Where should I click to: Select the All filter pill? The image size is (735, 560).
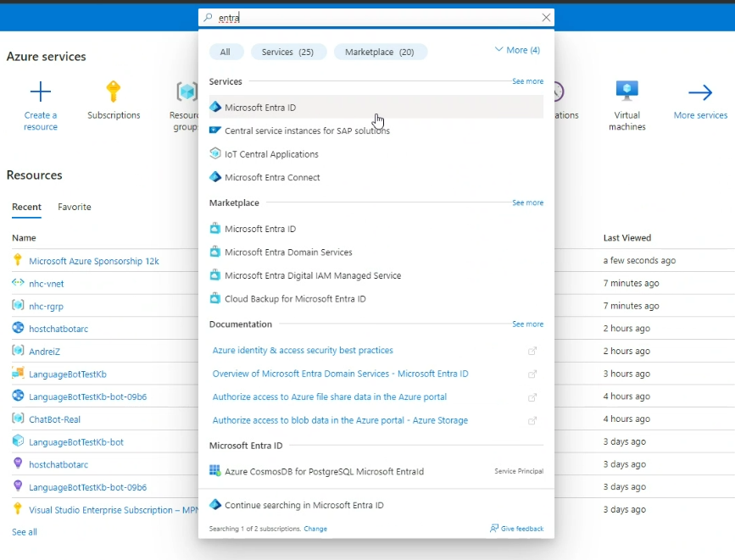[x=226, y=52]
